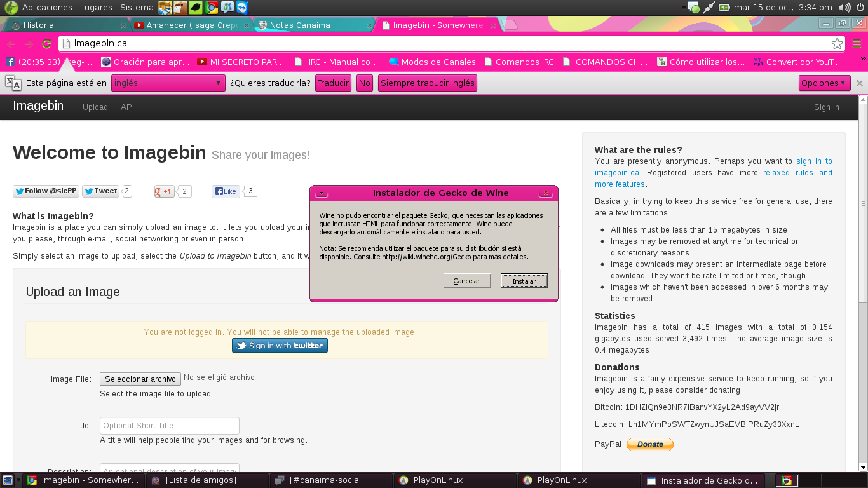Open the black bird launcher icon
The image size is (868, 488).
tap(196, 8)
